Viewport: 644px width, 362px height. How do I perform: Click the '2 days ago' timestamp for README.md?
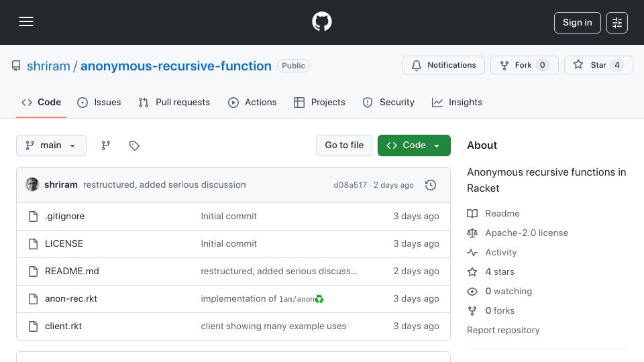[416, 271]
